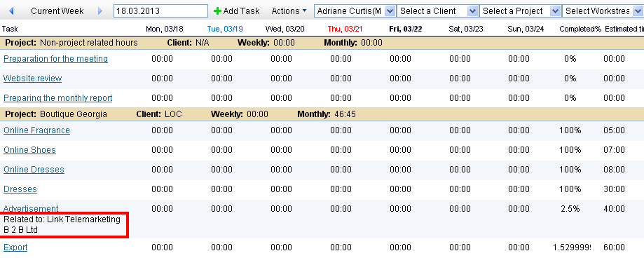Viewport: 644px width, 258px height.
Task: Click 40:00 estimated time for Advertisement
Action: [614, 209]
